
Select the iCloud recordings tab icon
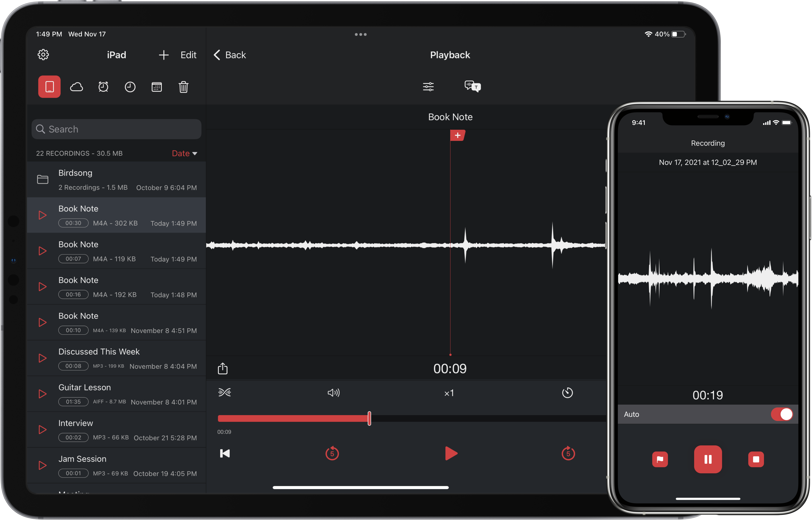[x=76, y=87]
